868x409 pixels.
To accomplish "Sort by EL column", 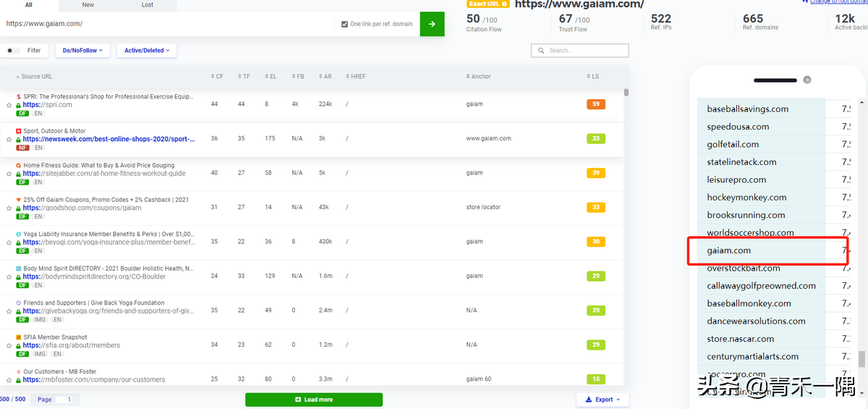I will (x=271, y=77).
